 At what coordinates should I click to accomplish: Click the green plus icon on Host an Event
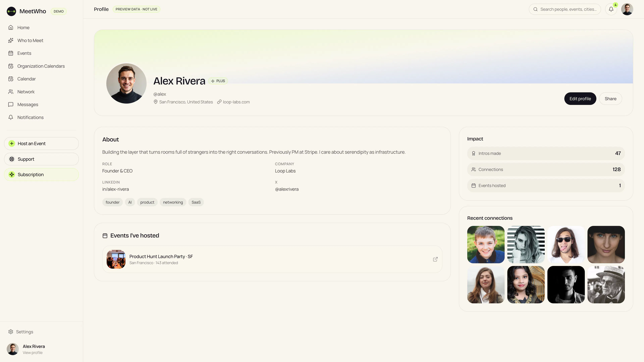coord(12,143)
